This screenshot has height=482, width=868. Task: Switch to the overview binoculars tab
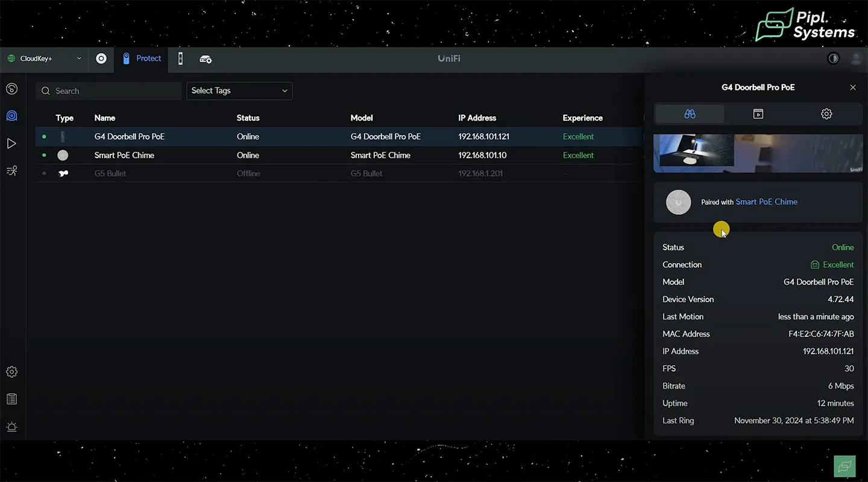coord(690,114)
